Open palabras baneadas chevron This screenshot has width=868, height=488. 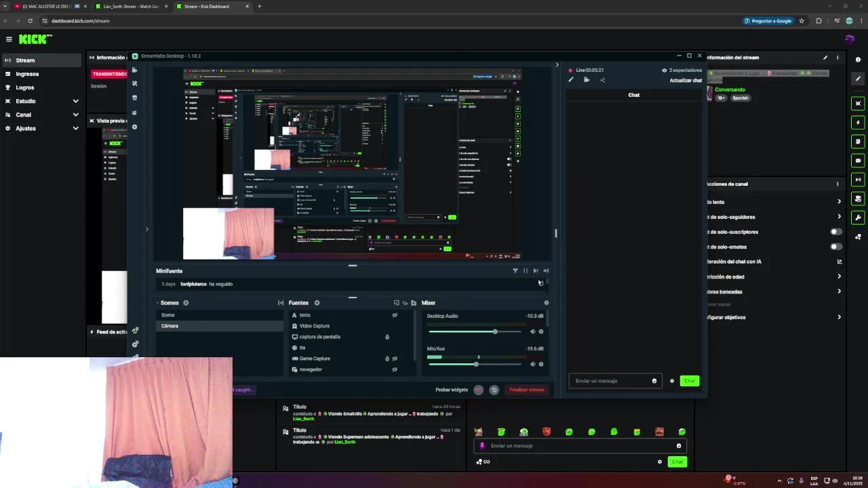(839, 291)
